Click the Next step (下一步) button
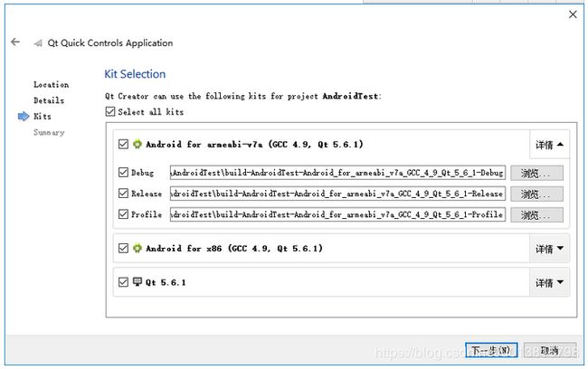This screenshot has width=588, height=369. click(x=491, y=350)
